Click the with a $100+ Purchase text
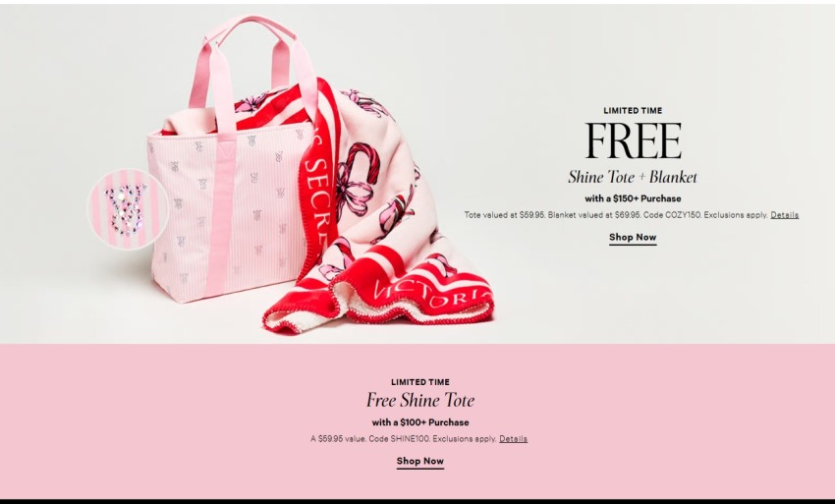Screen dimensions: 835x504 pos(420,422)
